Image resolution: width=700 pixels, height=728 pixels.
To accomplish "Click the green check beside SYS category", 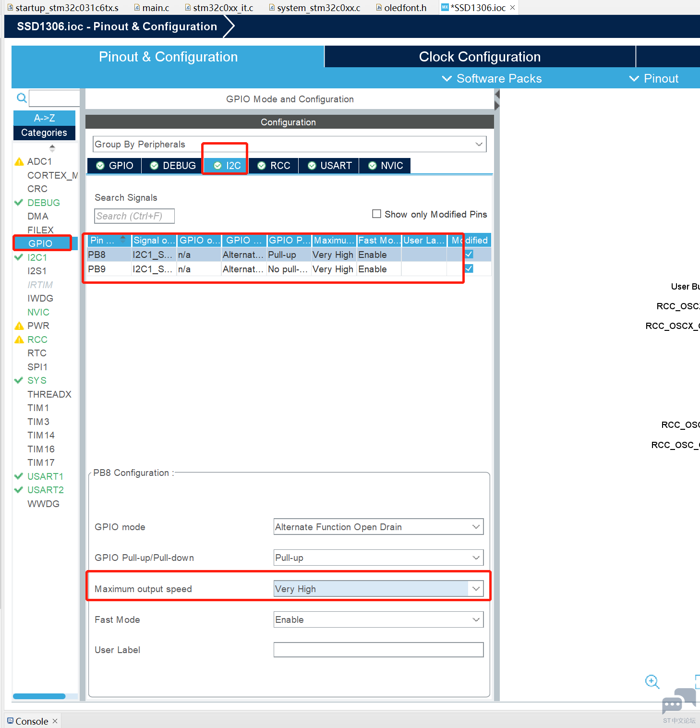I will click(x=19, y=380).
